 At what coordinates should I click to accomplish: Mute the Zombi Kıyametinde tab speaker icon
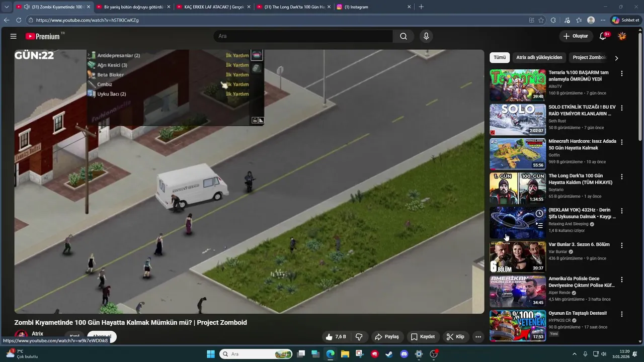(x=26, y=7)
